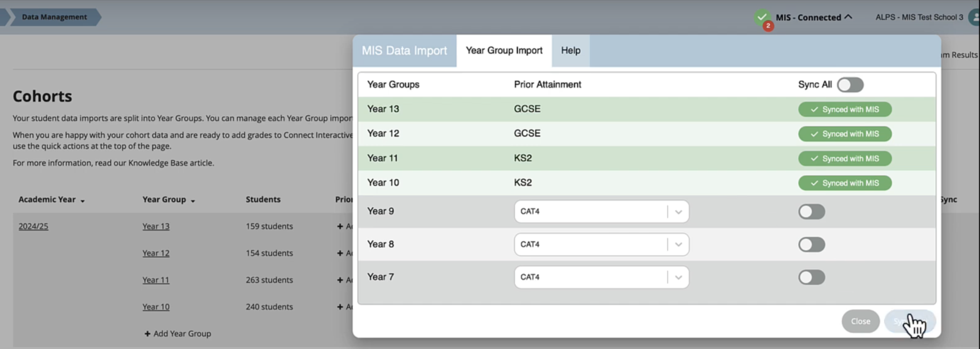Click '240 students' text
Image resolution: width=980 pixels, height=349 pixels.
(269, 307)
